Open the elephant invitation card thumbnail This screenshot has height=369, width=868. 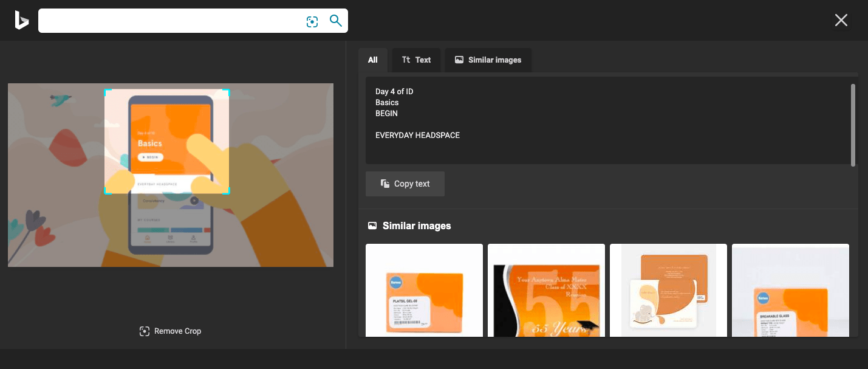click(x=668, y=290)
